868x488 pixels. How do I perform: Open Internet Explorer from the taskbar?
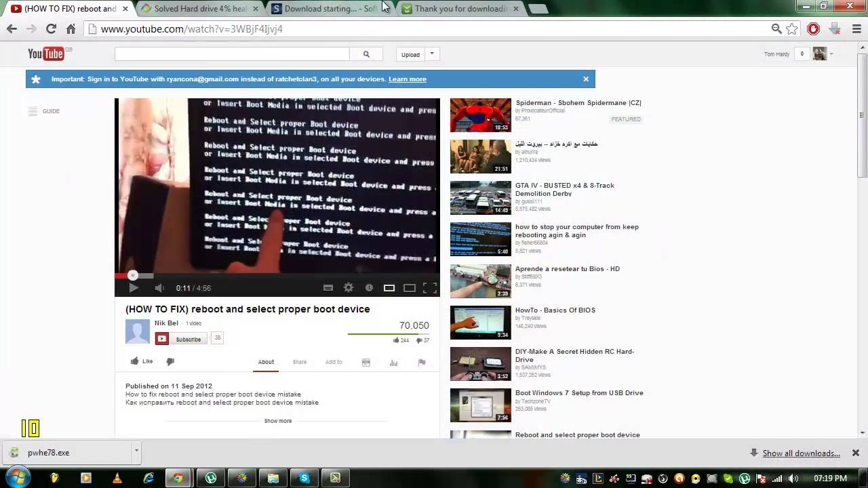pyautogui.click(x=149, y=478)
